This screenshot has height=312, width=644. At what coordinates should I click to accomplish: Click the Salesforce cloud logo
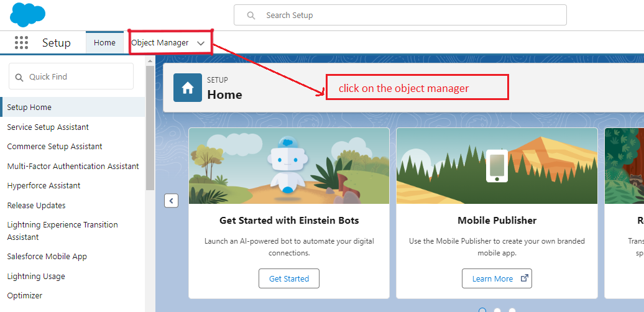tap(27, 14)
